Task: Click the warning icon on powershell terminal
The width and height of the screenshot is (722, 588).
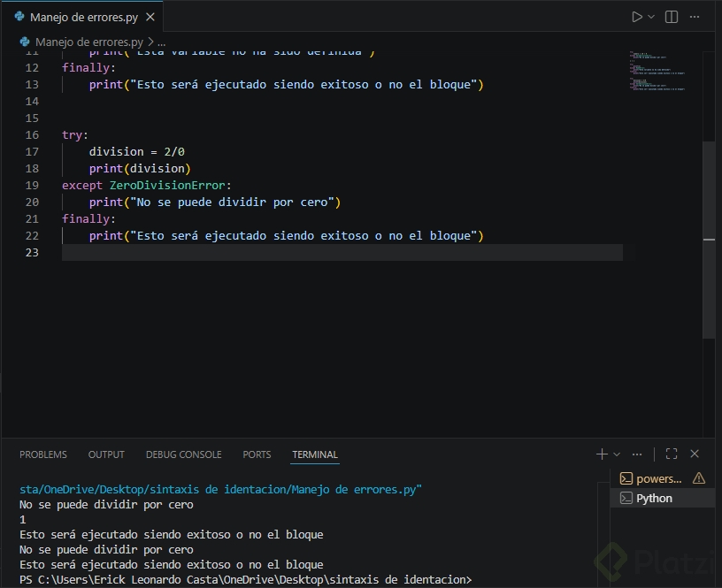Action: point(699,478)
